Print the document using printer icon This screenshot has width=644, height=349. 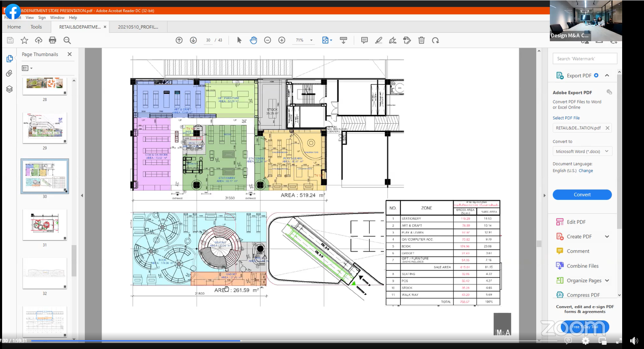pos(53,40)
